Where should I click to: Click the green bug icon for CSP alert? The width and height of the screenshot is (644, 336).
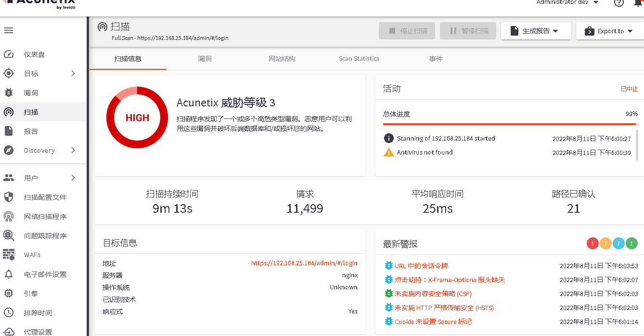[388, 294]
